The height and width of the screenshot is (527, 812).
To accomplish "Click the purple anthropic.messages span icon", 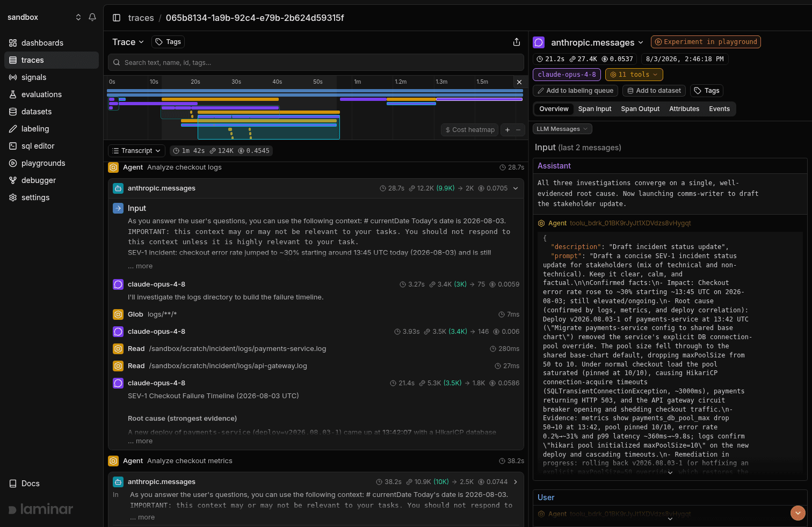I will 539,42.
